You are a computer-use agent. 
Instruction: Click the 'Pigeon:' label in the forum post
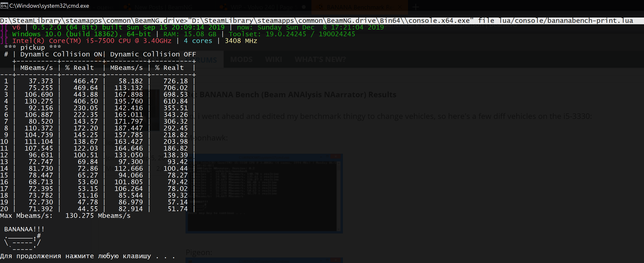pyautogui.click(x=199, y=252)
